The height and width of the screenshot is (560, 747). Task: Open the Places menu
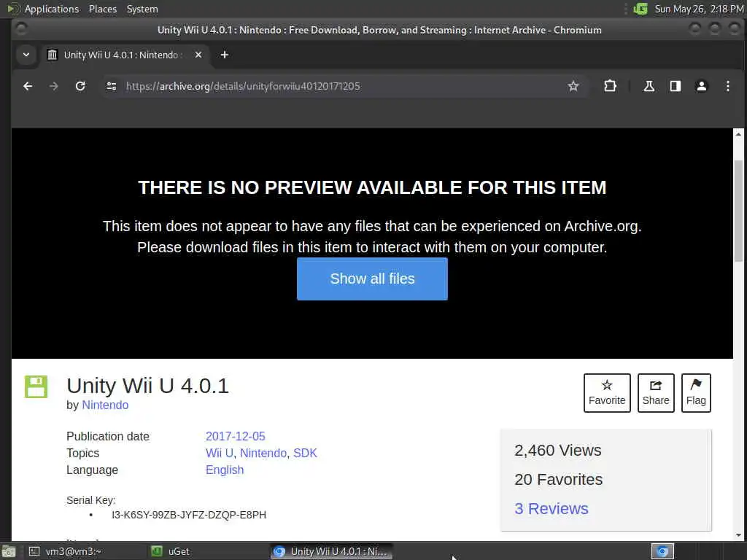(x=102, y=9)
